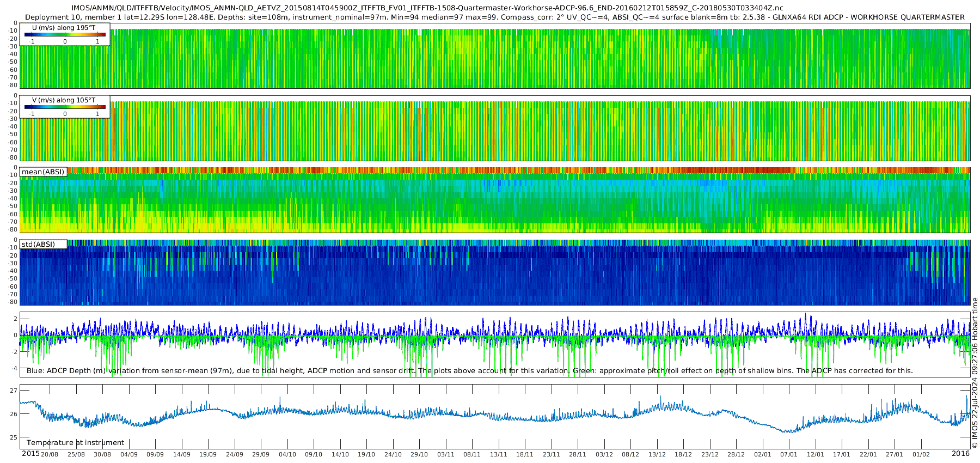Click the 12/01 date tick label
The height and width of the screenshot is (463, 980).
click(x=816, y=454)
